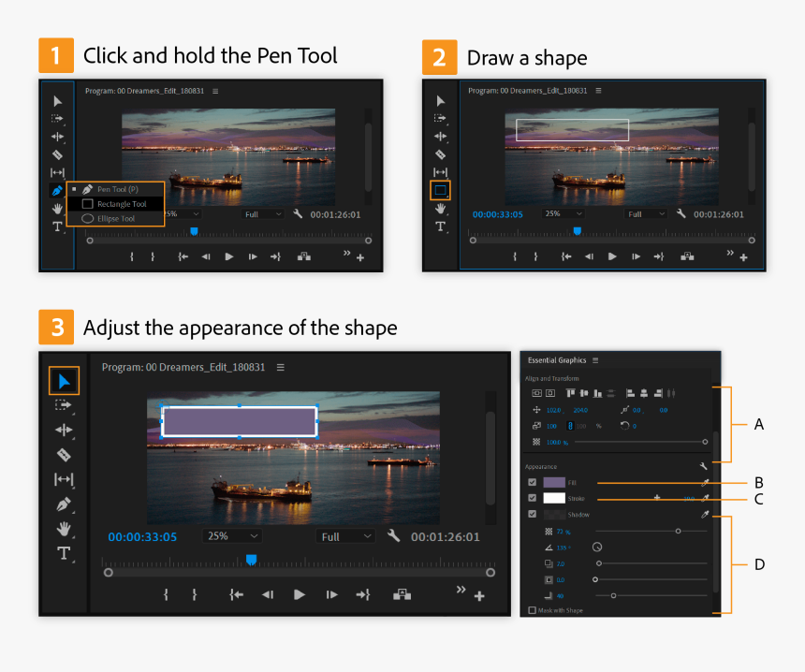Image resolution: width=805 pixels, height=672 pixels.
Task: Enable the Mask with Shape checkbox
Action: coord(532,610)
